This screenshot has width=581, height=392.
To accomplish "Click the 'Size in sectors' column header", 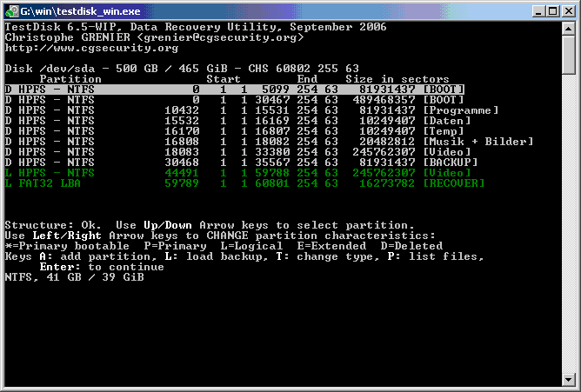I will pyautogui.click(x=397, y=79).
